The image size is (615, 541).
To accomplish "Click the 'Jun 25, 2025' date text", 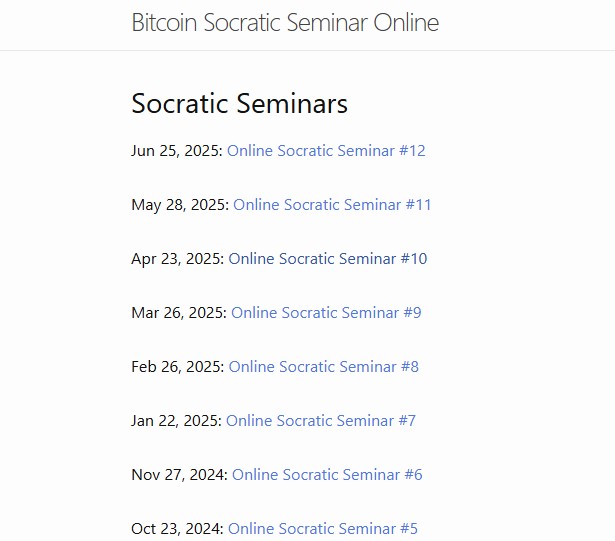I will click(176, 151).
